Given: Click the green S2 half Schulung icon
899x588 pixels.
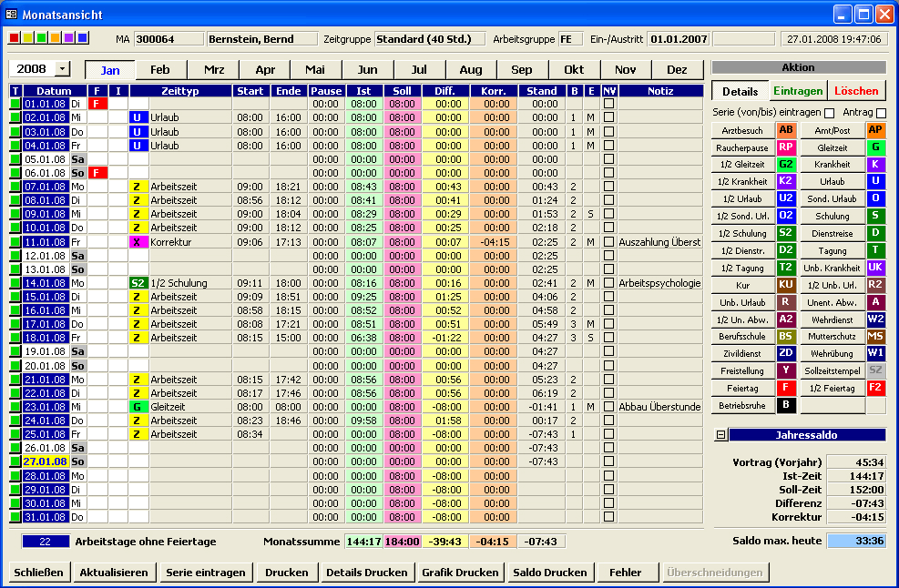Looking at the screenshot, I should coord(785,233).
